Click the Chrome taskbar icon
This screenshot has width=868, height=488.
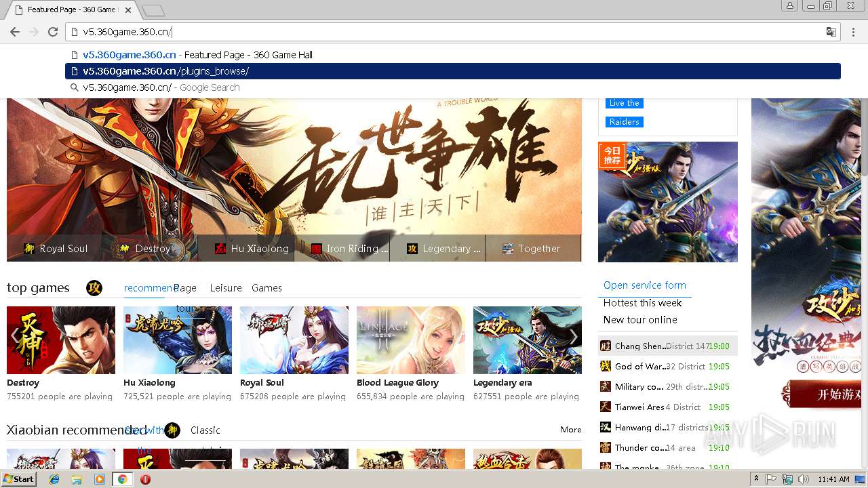click(x=122, y=479)
